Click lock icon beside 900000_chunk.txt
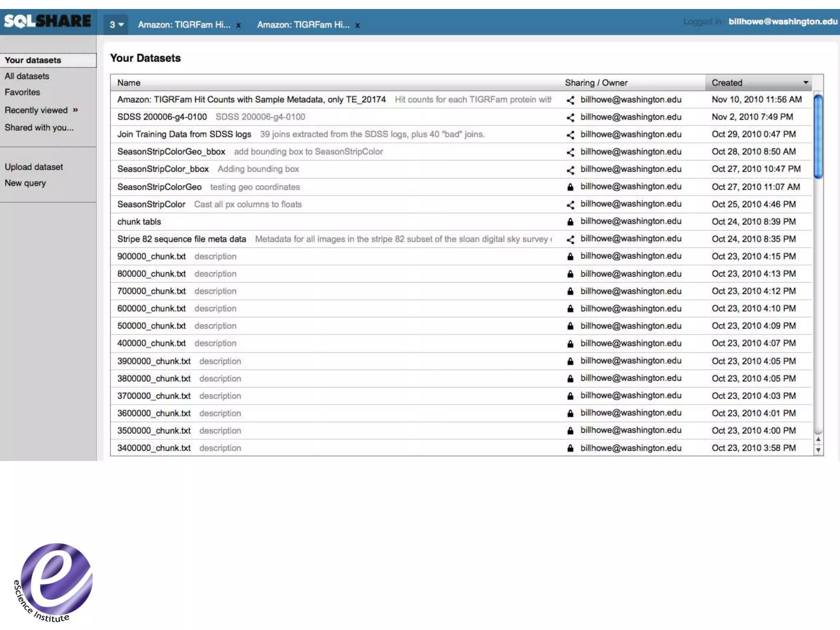The width and height of the screenshot is (840, 630). [x=570, y=257]
